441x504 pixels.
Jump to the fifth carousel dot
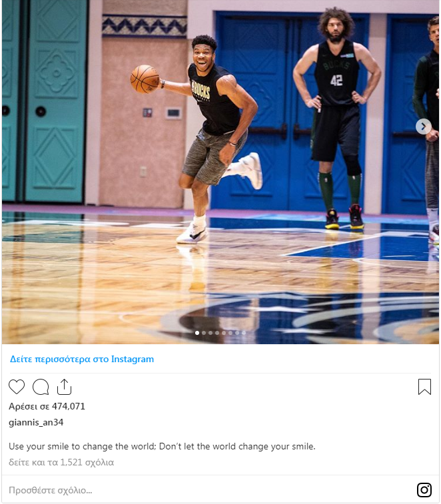tap(224, 333)
